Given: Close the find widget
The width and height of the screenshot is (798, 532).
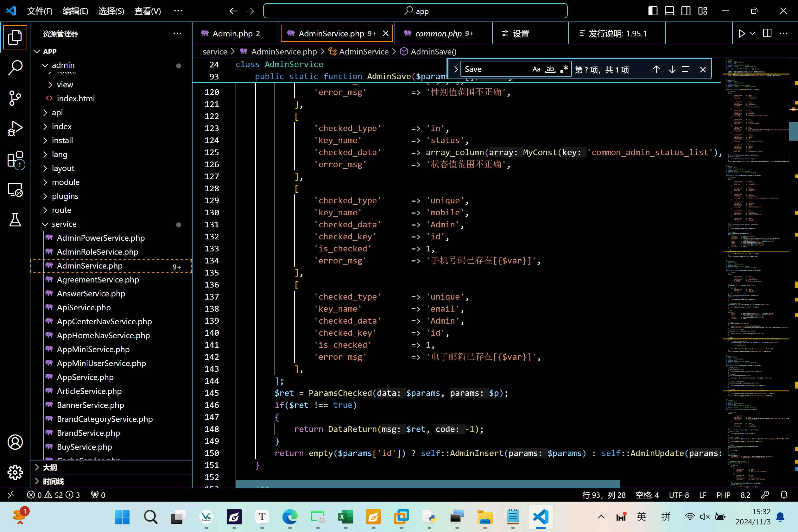Looking at the screenshot, I should pos(703,69).
